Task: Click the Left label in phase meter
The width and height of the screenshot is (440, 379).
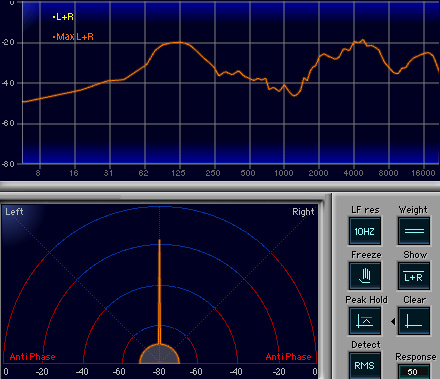Action: [x=14, y=212]
